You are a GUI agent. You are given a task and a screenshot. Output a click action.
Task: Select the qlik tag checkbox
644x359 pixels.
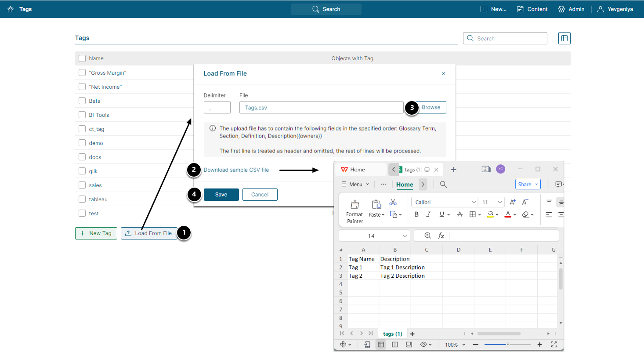[82, 171]
